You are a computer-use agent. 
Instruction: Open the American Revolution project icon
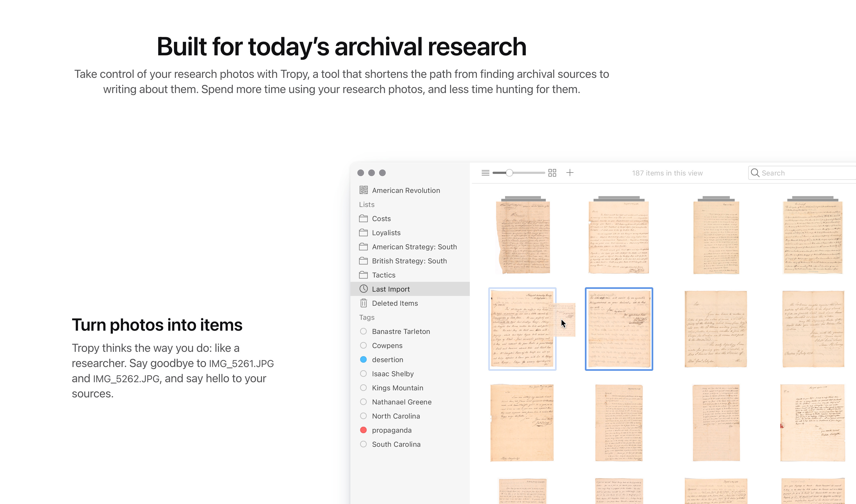(x=364, y=190)
